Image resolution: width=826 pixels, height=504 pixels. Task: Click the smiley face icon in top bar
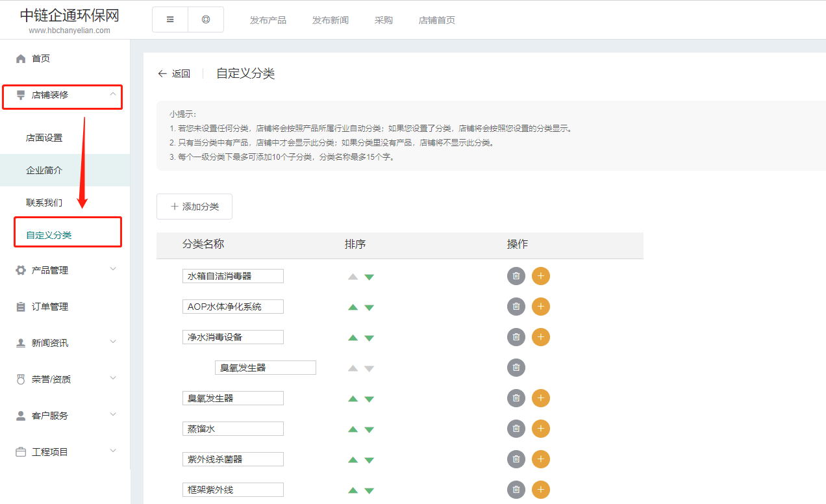coord(206,19)
